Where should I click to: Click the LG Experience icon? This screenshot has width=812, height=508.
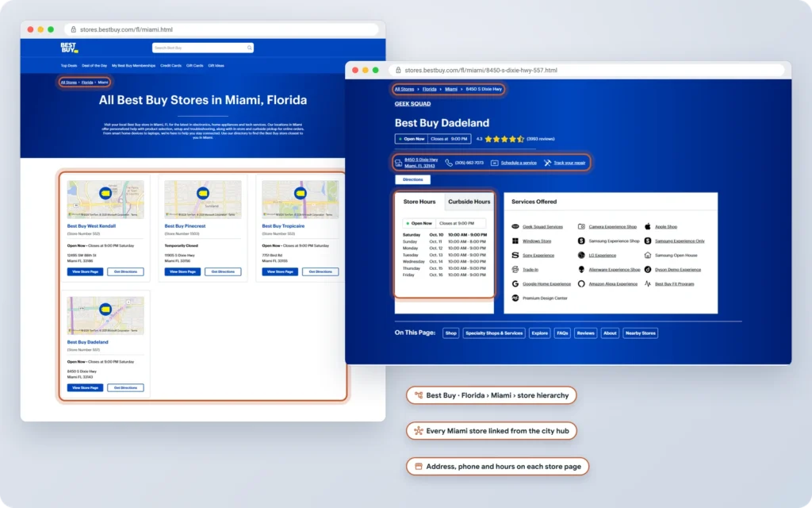click(x=581, y=255)
